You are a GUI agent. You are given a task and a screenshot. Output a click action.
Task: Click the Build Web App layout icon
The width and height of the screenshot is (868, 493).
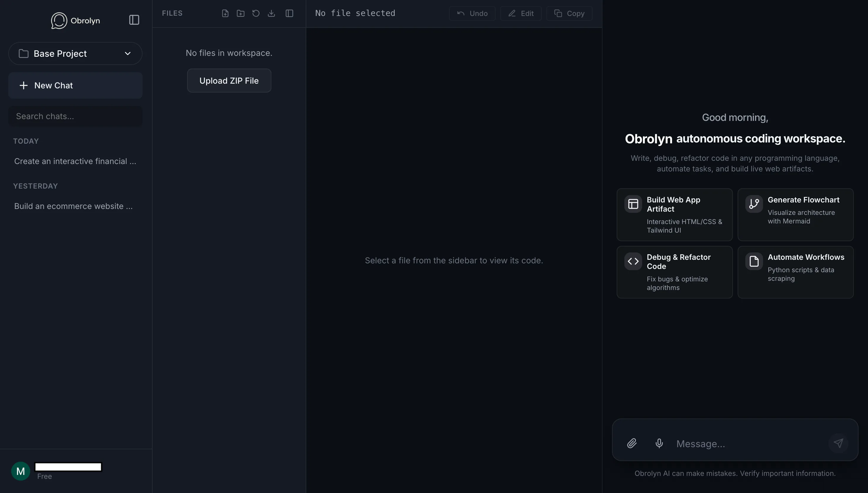[633, 204]
